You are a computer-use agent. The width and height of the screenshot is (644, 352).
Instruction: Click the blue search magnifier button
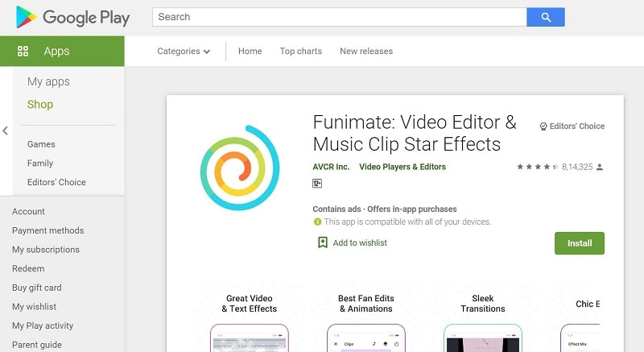coord(546,17)
